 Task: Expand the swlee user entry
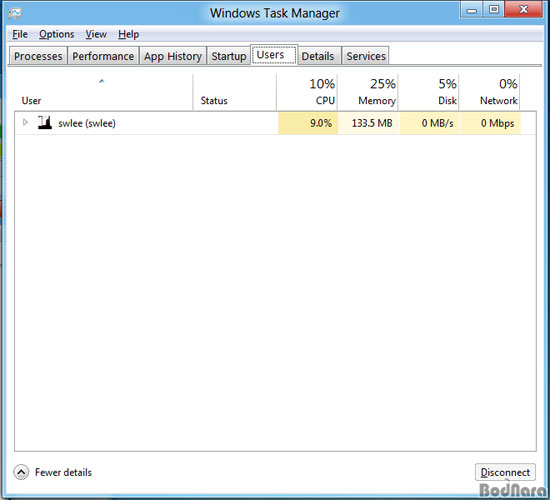click(25, 122)
